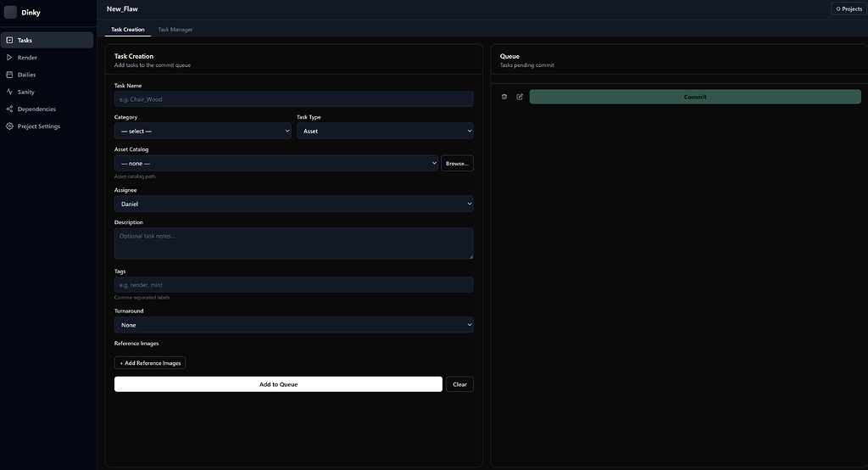
Task: Focus the Tags input field
Action: coord(294,285)
